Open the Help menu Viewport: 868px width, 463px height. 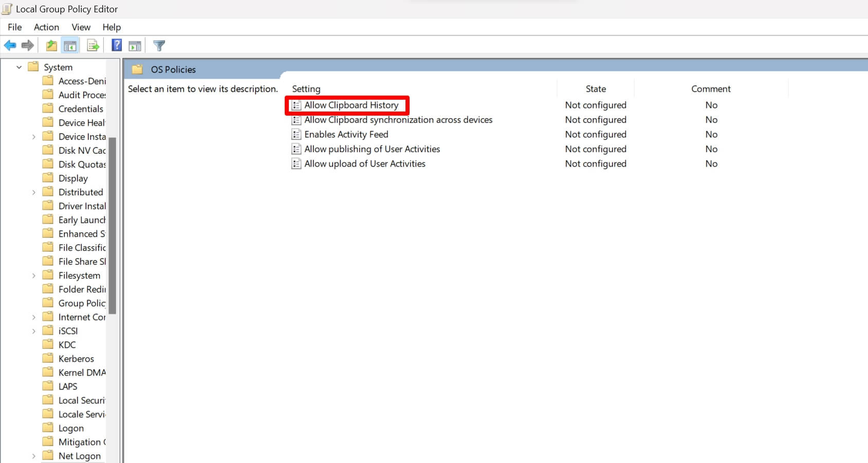112,27
